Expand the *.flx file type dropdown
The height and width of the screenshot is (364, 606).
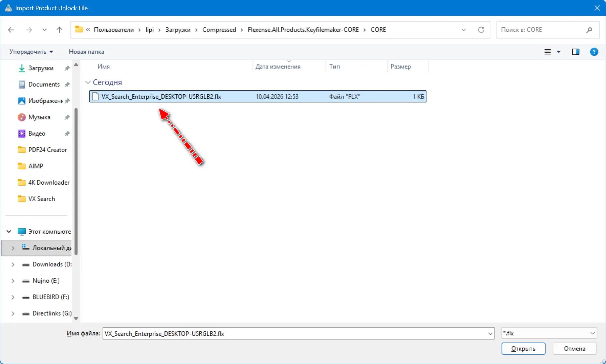tap(592, 333)
